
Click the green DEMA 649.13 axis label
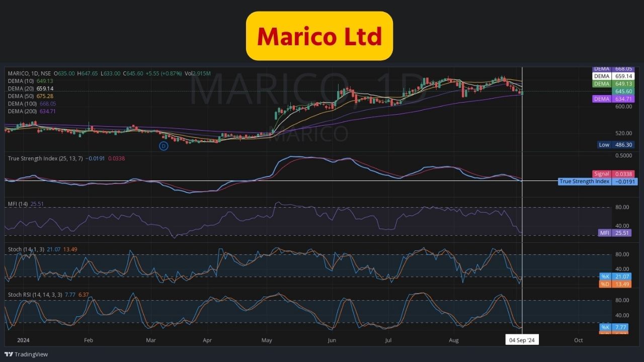613,84
